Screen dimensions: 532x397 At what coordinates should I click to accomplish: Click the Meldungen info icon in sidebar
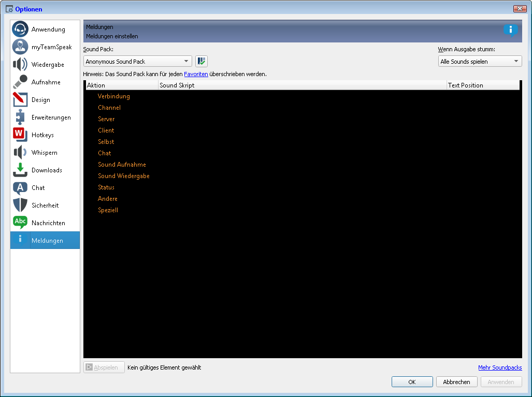click(20, 239)
